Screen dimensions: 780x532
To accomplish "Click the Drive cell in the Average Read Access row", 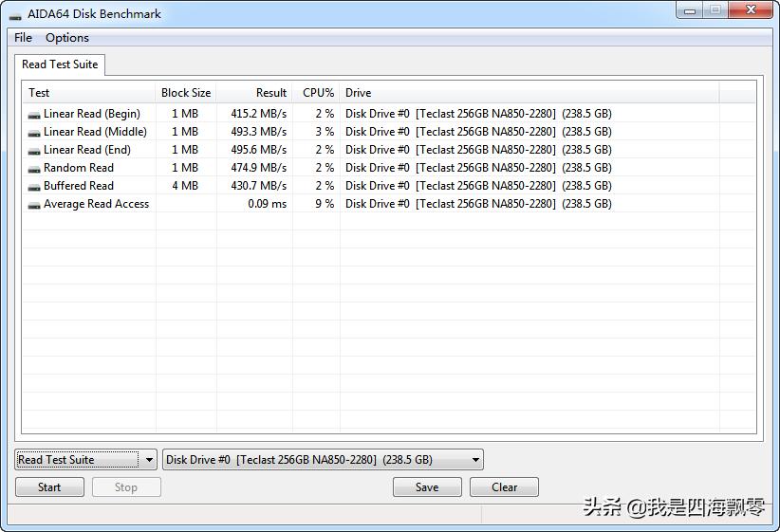I will [x=478, y=204].
